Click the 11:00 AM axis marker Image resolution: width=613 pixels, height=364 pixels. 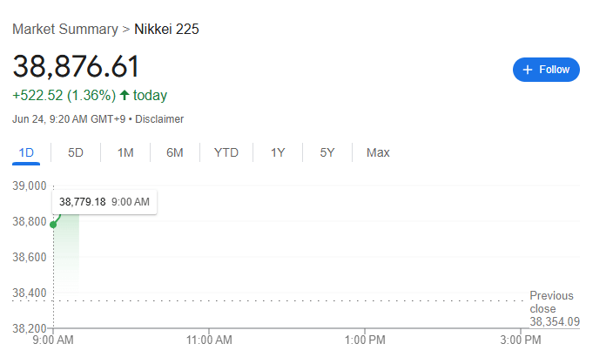209,340
